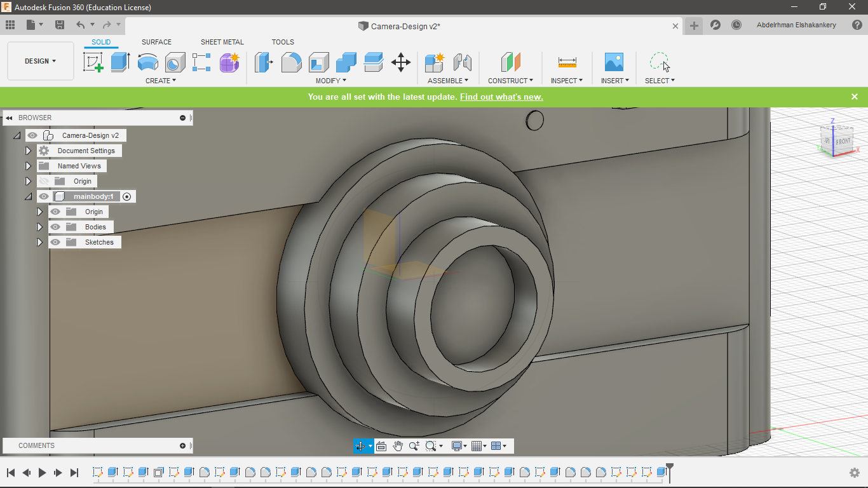Image resolution: width=868 pixels, height=488 pixels.
Task: Open the CONSTRUCT dropdown menu
Action: [510, 81]
